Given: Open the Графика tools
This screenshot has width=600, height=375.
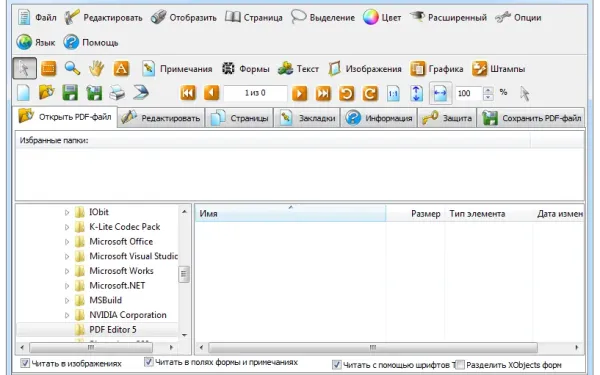Looking at the screenshot, I should (x=437, y=69).
